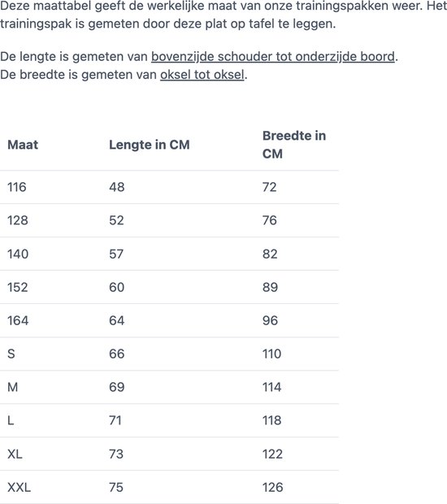This screenshot has height=504, width=447.
Task: Select the size 140 row label
Action: click(x=18, y=254)
